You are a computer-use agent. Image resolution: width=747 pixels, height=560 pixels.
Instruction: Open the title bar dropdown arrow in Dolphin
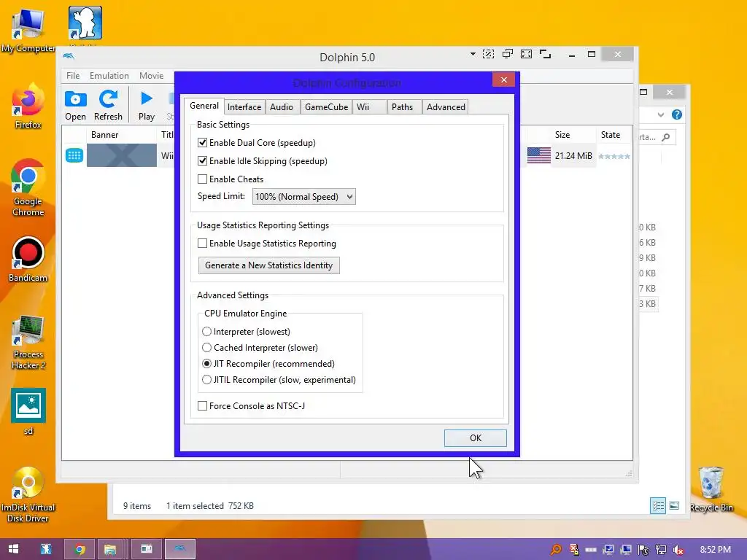click(473, 54)
